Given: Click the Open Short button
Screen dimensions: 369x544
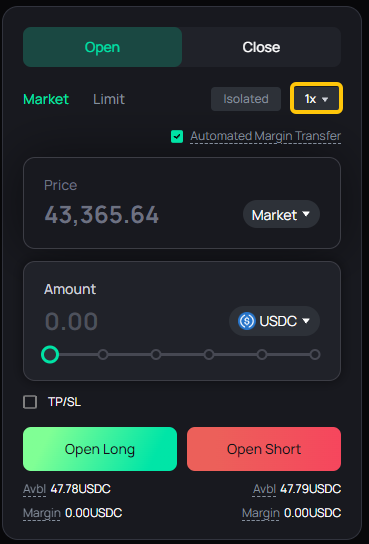Looking at the screenshot, I should coord(264,449).
